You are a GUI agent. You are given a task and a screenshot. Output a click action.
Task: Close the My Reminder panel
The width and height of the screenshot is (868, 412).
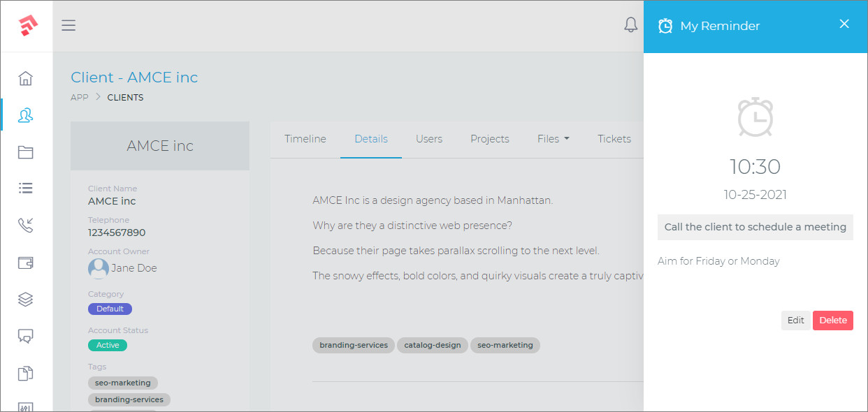844,24
